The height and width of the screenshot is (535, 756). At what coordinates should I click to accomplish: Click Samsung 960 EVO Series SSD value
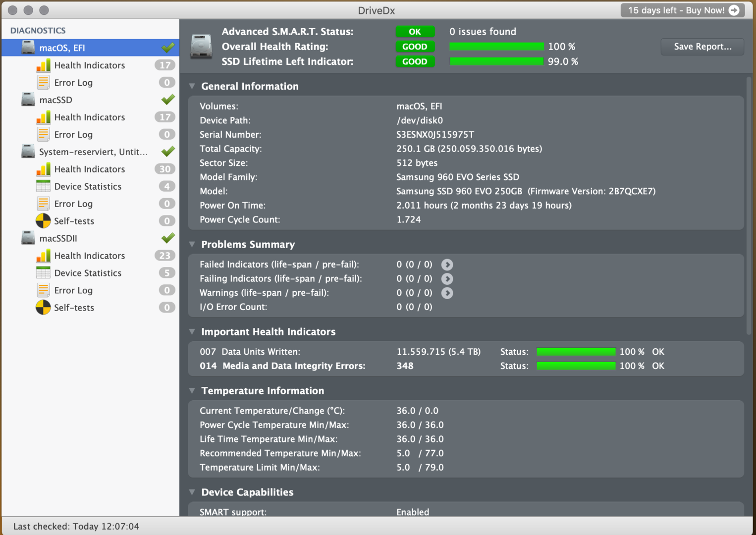click(458, 177)
